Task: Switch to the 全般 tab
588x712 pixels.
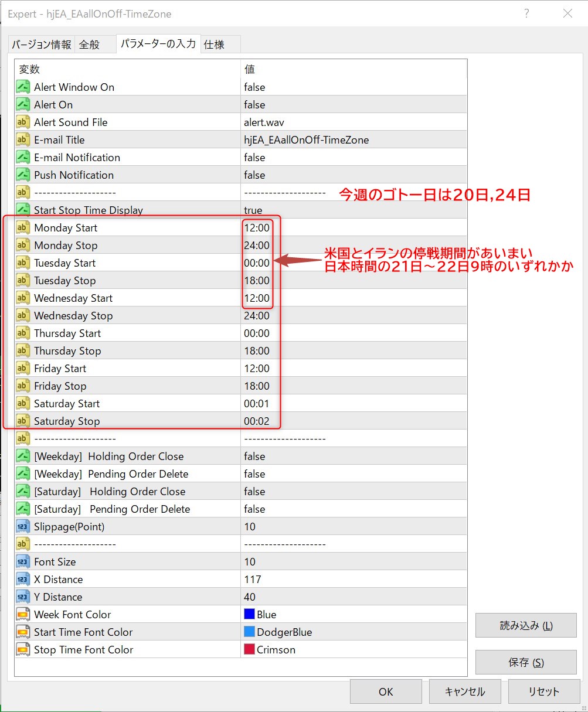Action: click(90, 45)
